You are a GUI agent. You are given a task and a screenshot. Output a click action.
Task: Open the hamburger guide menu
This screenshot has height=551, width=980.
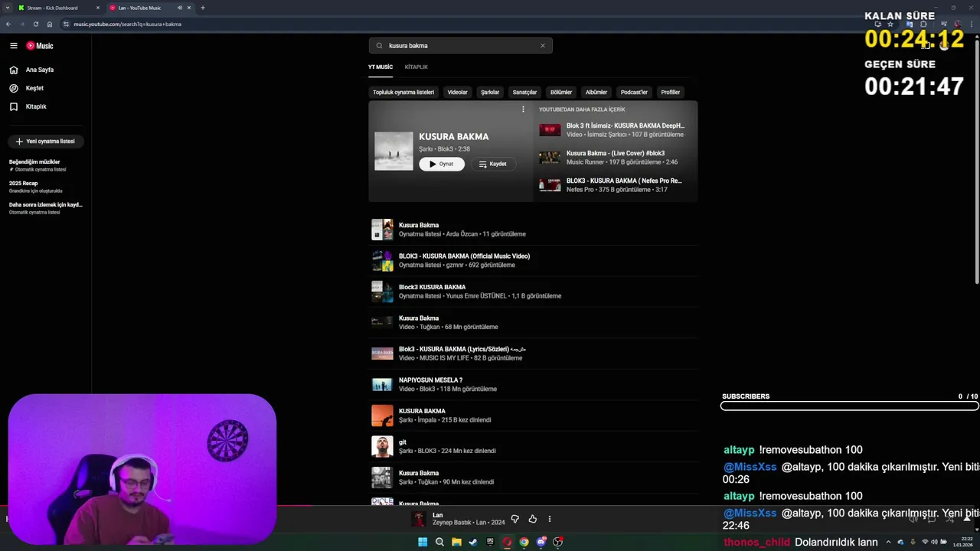(x=13, y=46)
